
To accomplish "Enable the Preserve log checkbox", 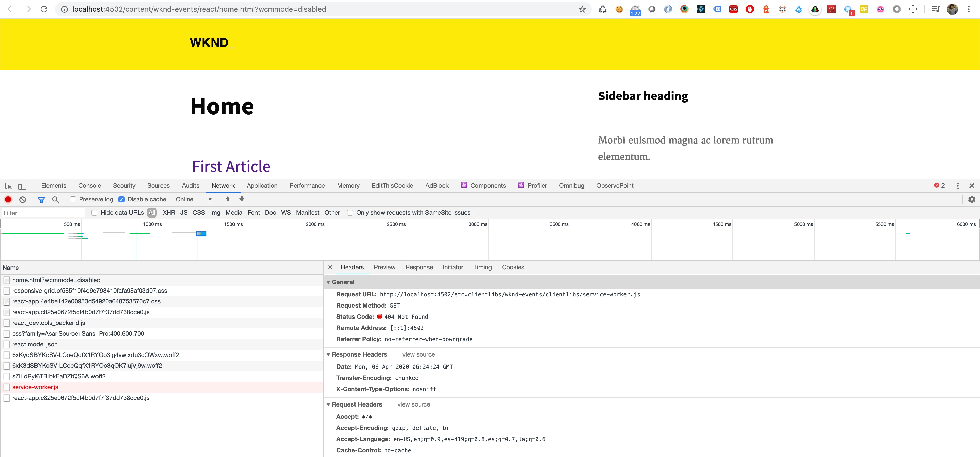I will 73,199.
